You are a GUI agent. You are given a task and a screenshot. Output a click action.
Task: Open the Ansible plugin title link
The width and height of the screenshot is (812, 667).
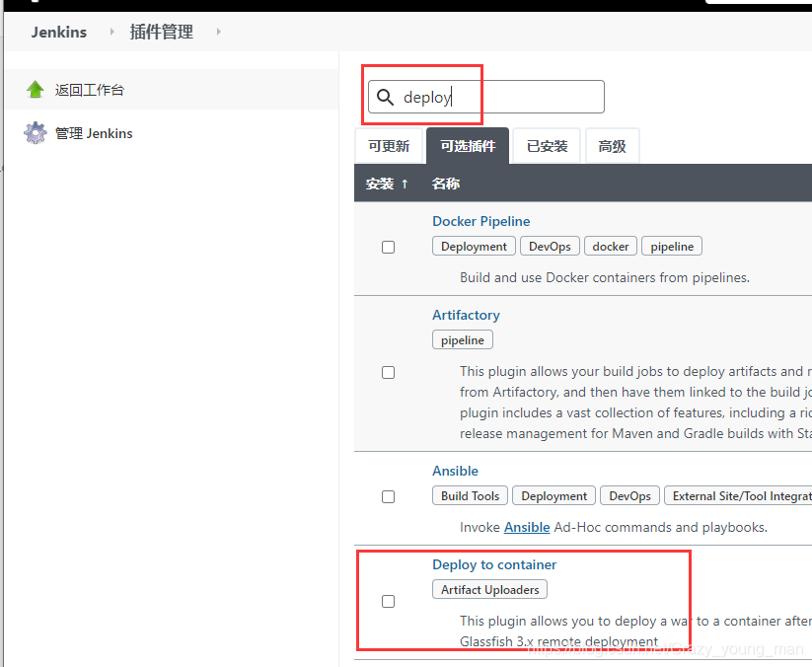pyautogui.click(x=455, y=471)
